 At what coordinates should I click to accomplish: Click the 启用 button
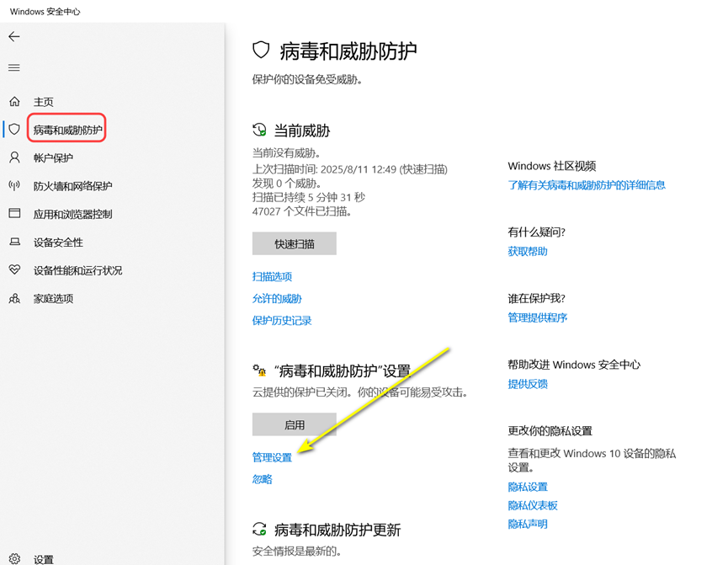click(x=295, y=424)
